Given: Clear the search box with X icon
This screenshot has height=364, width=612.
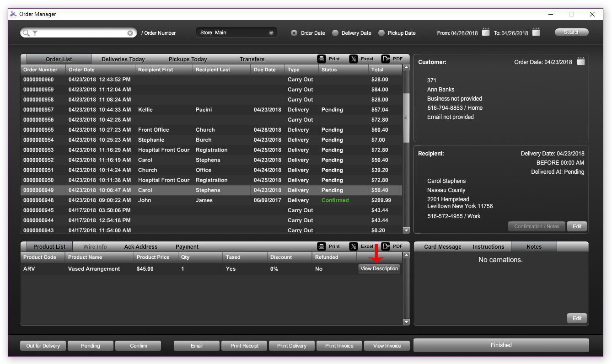Looking at the screenshot, I should pyautogui.click(x=130, y=33).
